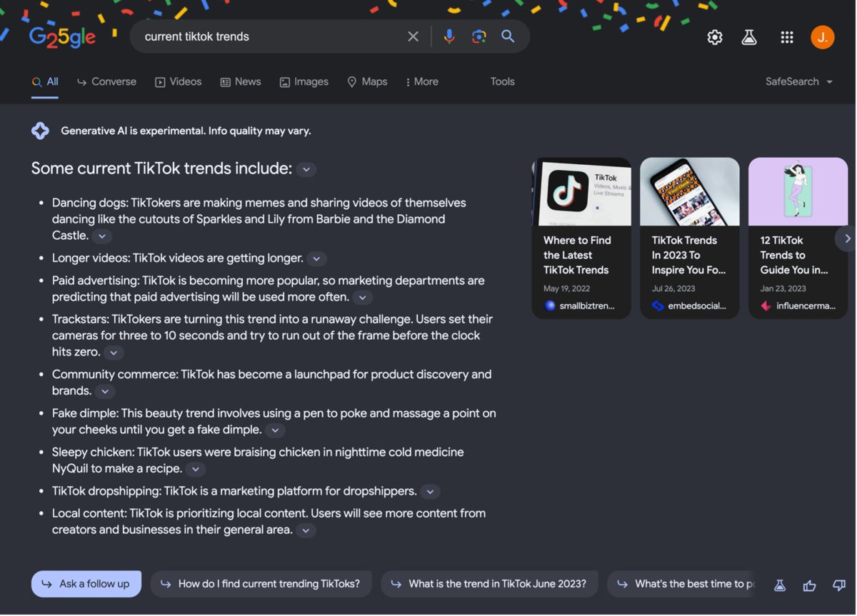The image size is (857, 616).
Task: Open the account avatar labeled J
Action: [823, 37]
